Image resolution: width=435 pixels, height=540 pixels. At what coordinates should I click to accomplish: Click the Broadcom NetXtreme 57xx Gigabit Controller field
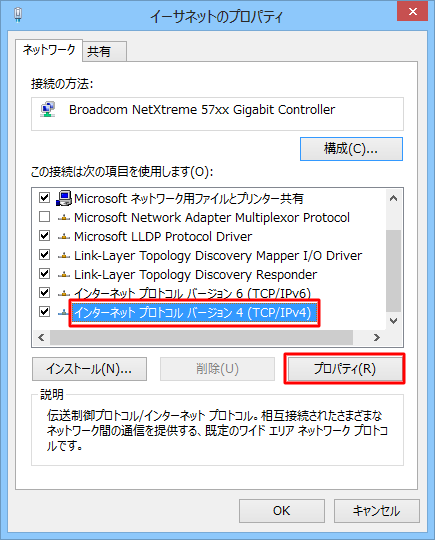pyautogui.click(x=217, y=114)
